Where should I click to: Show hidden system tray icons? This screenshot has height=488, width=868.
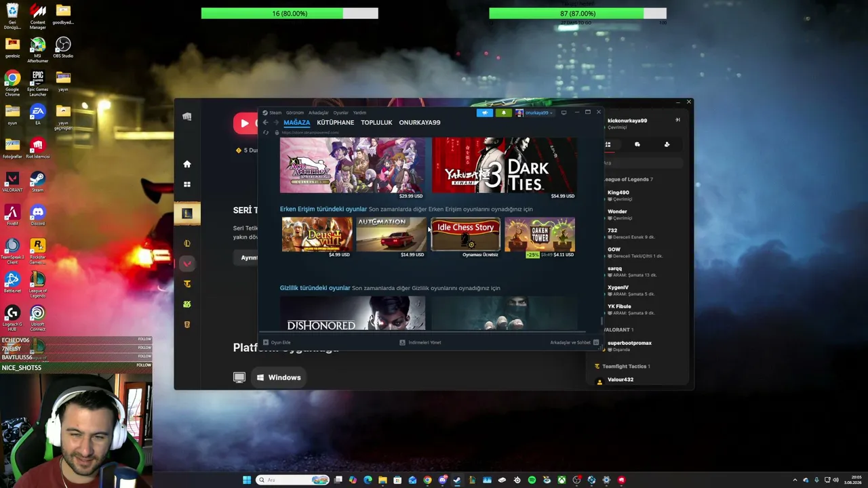tap(795, 481)
